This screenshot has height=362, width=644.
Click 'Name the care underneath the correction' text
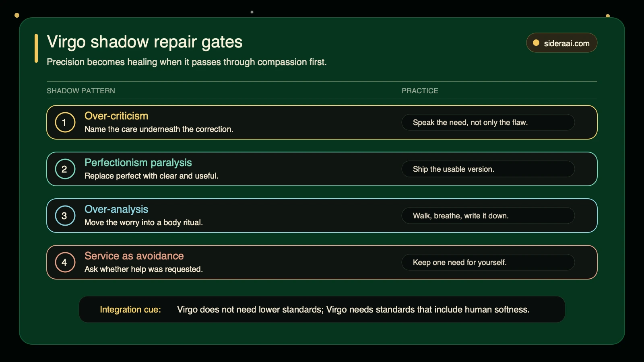pos(159,129)
